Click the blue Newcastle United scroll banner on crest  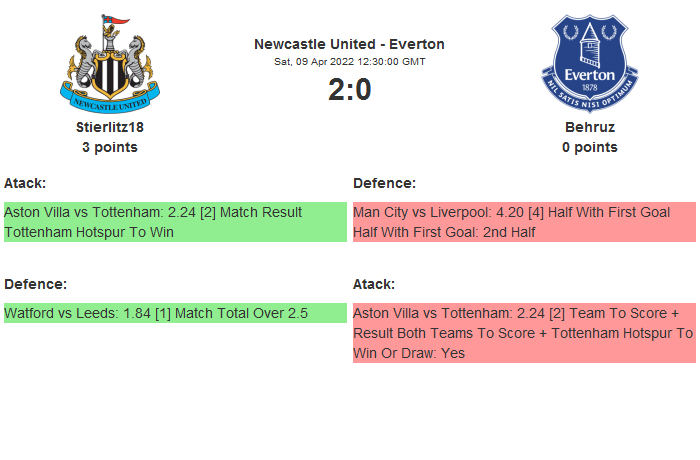pos(110,100)
